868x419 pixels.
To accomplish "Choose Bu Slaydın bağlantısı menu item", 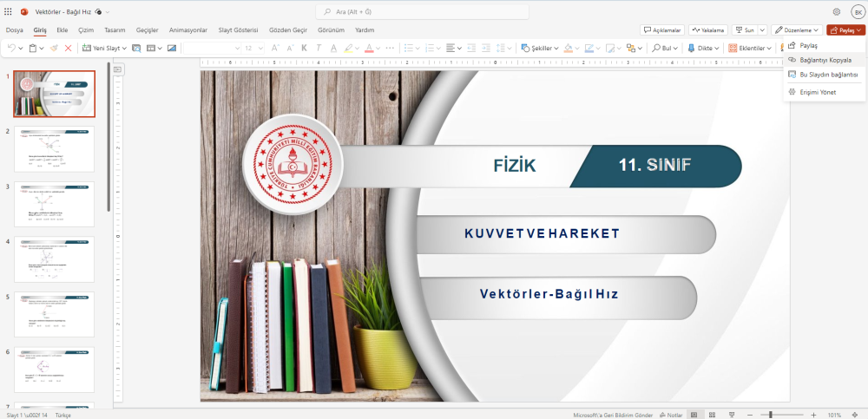I will point(825,74).
